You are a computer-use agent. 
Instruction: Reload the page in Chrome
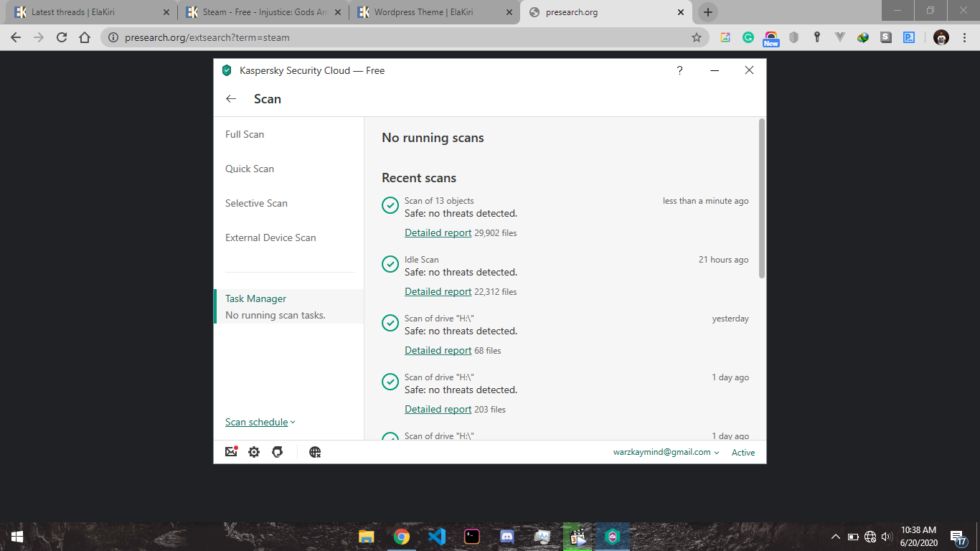pos(62,37)
